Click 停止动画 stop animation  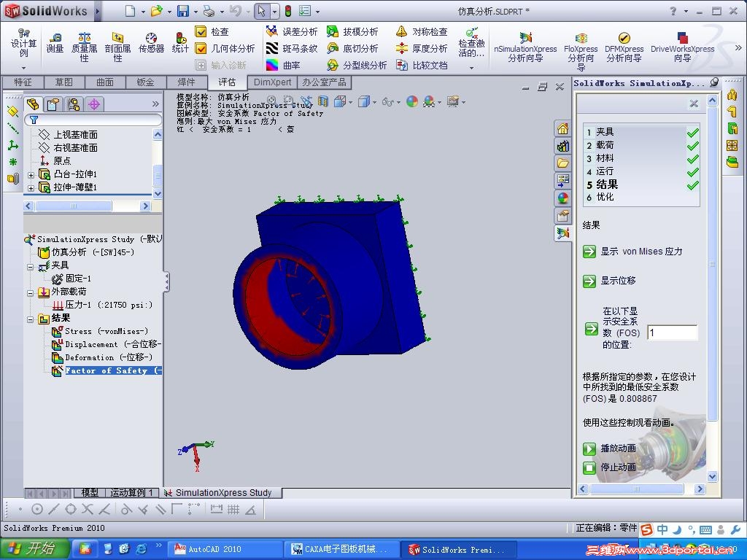(589, 467)
